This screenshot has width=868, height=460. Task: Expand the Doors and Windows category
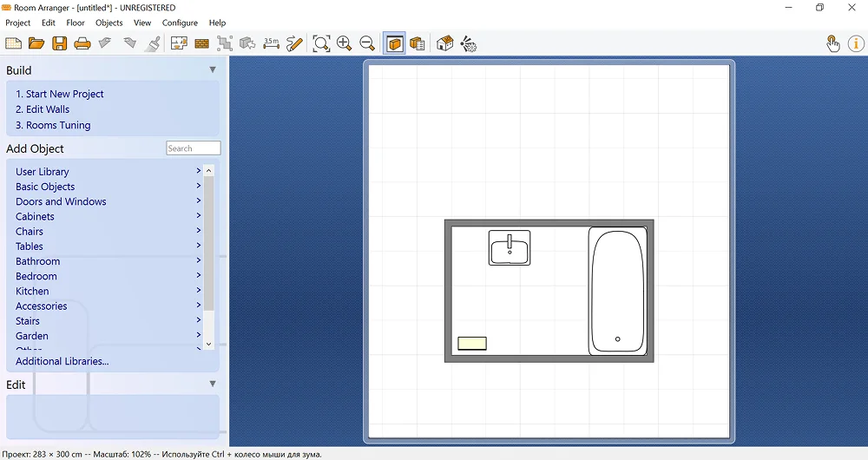[x=61, y=201]
